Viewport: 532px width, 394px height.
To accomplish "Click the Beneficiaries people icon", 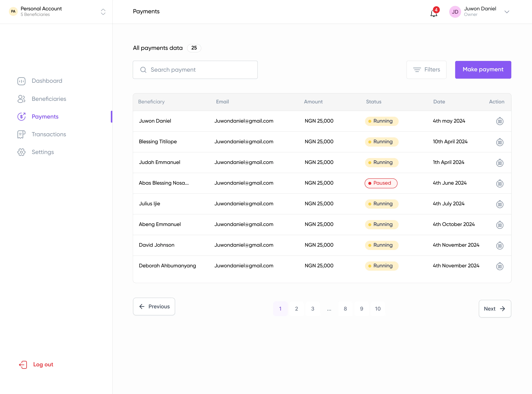I will pyautogui.click(x=21, y=99).
